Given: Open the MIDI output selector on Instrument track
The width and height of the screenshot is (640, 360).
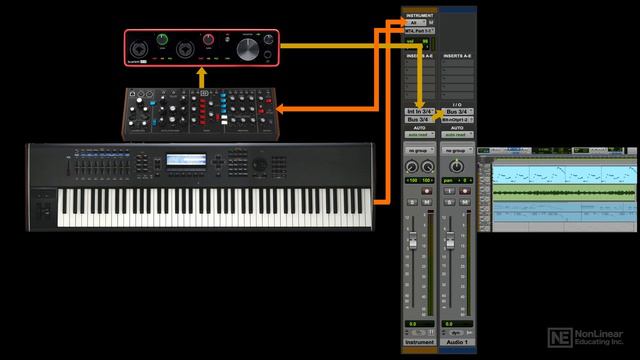Looking at the screenshot, I should (x=419, y=31).
